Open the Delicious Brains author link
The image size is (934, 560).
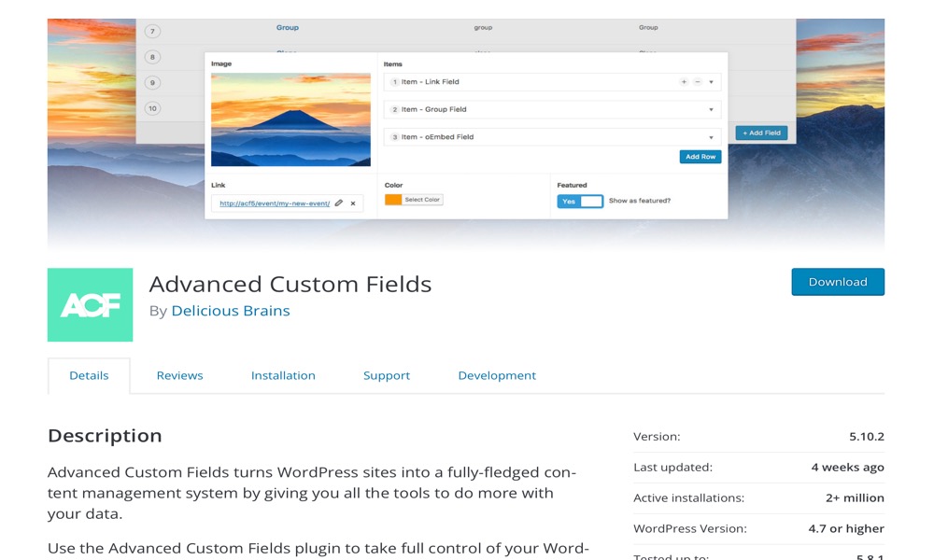[231, 311]
